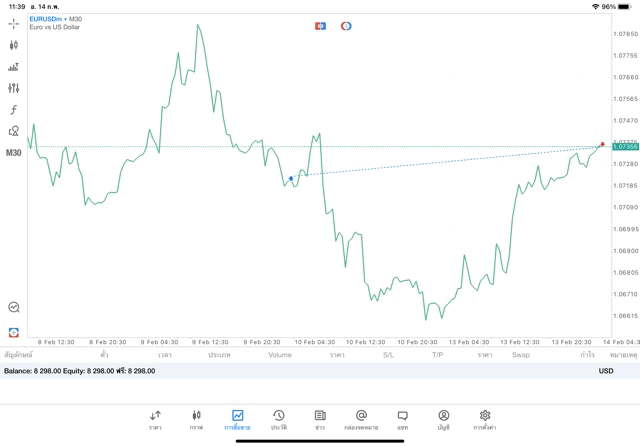
Task: Open the drawing objects shapes tool
Action: (14, 131)
